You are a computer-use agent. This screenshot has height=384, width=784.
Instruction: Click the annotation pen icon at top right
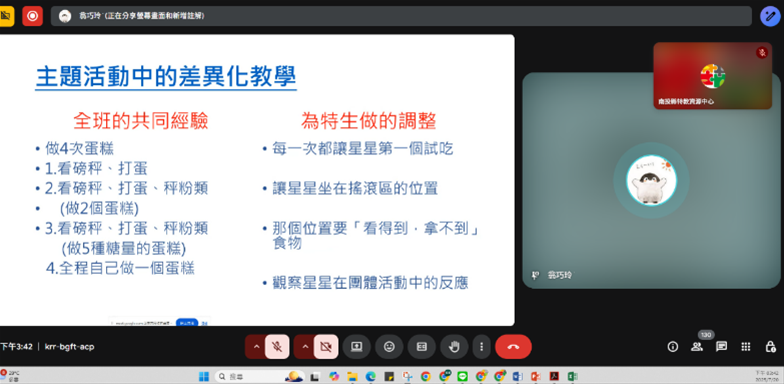pos(770,16)
